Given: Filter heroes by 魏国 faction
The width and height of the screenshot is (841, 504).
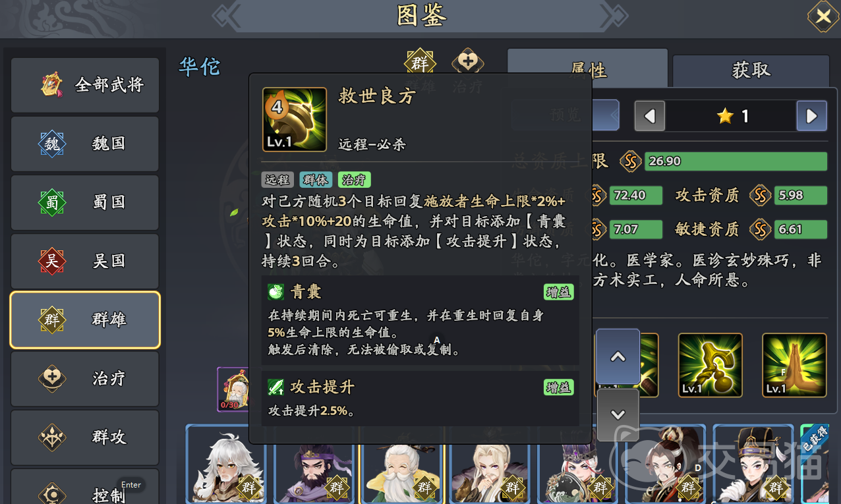Looking at the screenshot, I should pyautogui.click(x=85, y=144).
